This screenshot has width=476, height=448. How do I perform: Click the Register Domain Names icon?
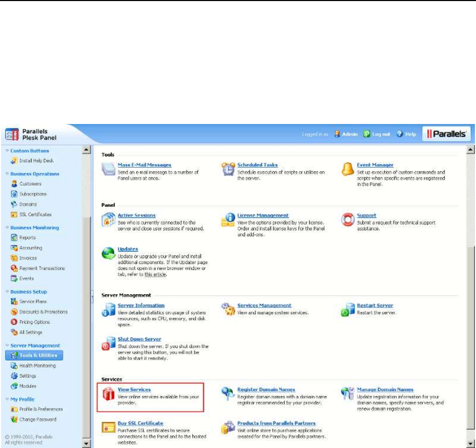click(x=228, y=394)
